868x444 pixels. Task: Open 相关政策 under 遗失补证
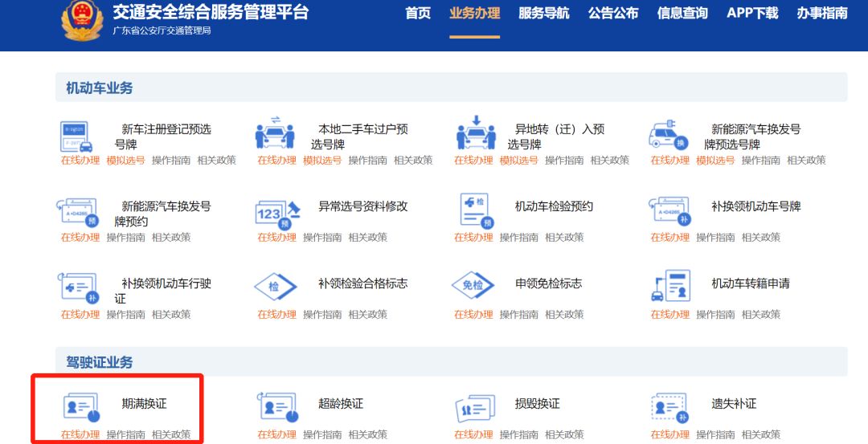point(760,434)
